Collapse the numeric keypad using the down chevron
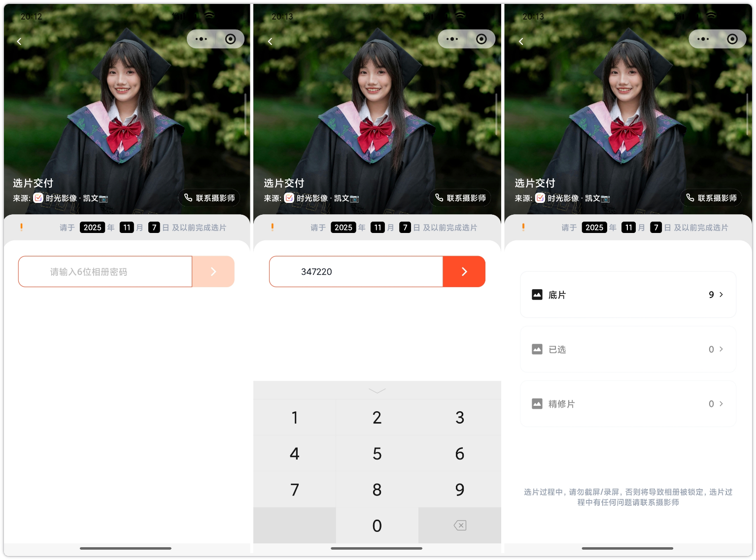The height and width of the screenshot is (560, 756). pyautogui.click(x=377, y=391)
